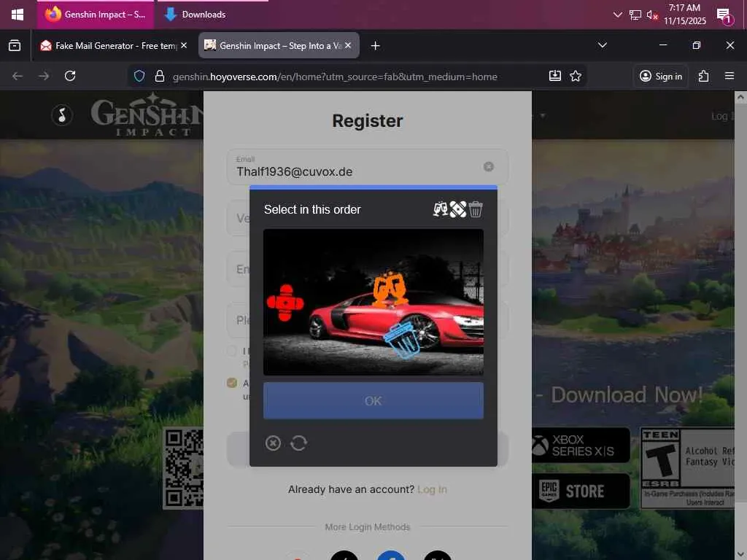Reload the current page
The image size is (747, 560).
point(70,76)
